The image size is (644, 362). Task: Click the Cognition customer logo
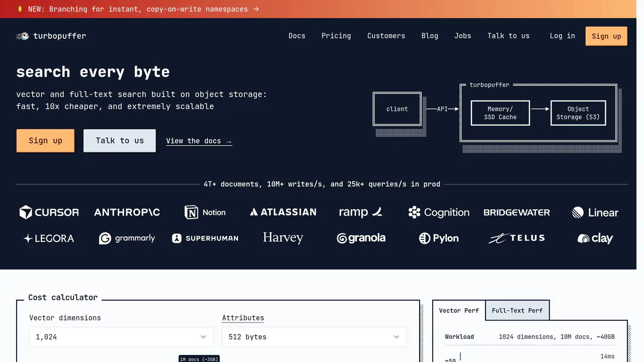[x=439, y=212]
